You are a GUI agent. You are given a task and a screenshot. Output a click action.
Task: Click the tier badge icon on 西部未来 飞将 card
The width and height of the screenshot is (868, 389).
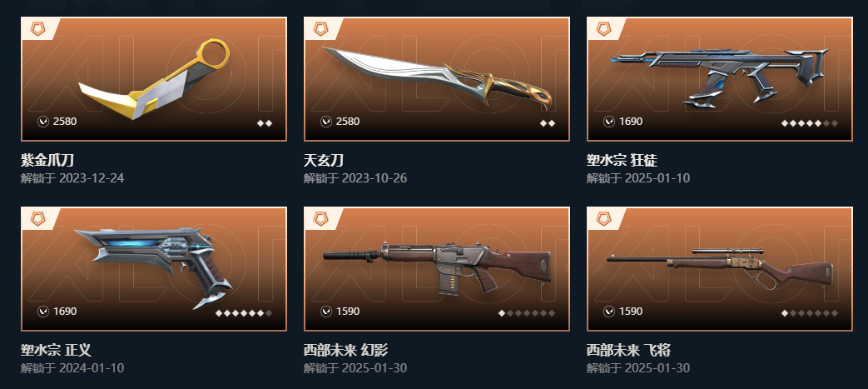point(603,219)
